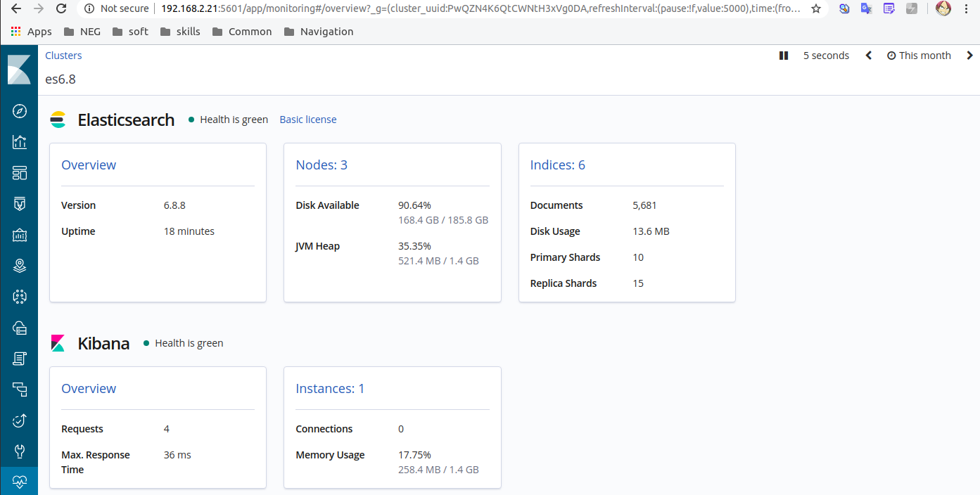Viewport: 980px width, 495px height.
Task: Open Discover via the compass icon
Action: coord(20,111)
